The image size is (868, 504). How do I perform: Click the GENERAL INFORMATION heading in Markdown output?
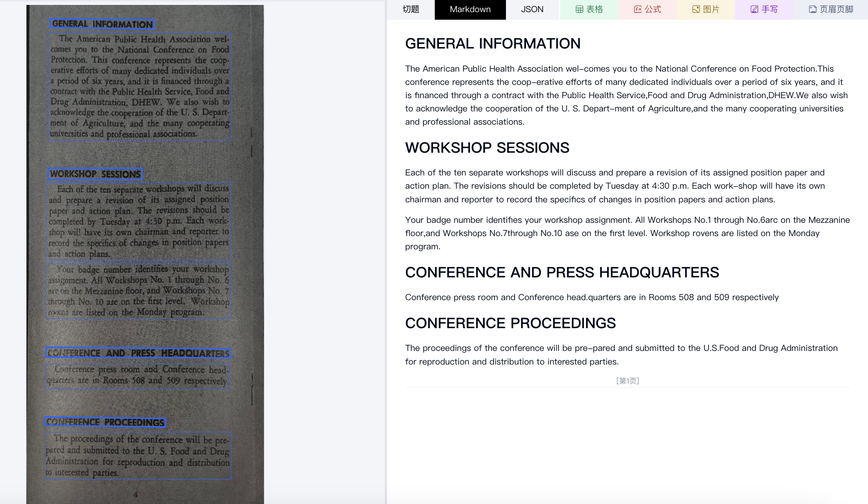coord(492,44)
